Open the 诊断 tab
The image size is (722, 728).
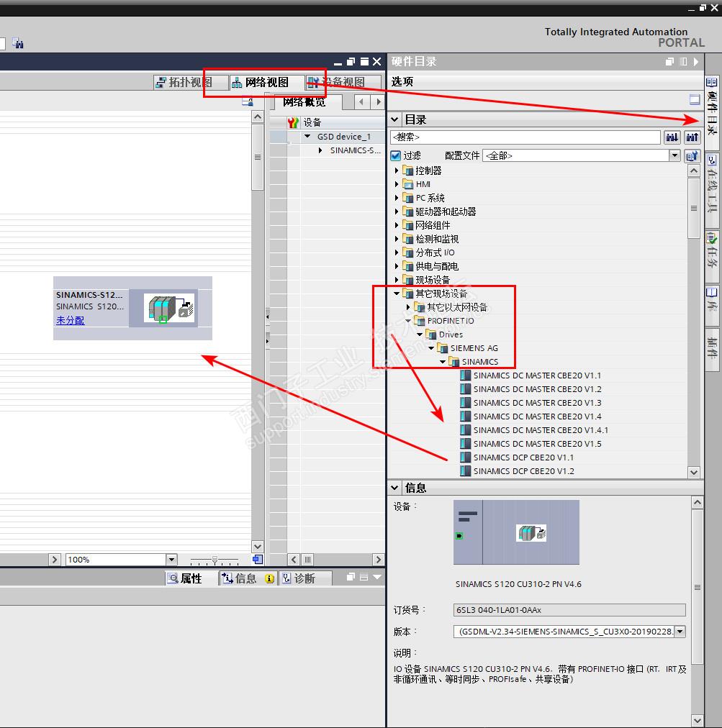click(304, 578)
